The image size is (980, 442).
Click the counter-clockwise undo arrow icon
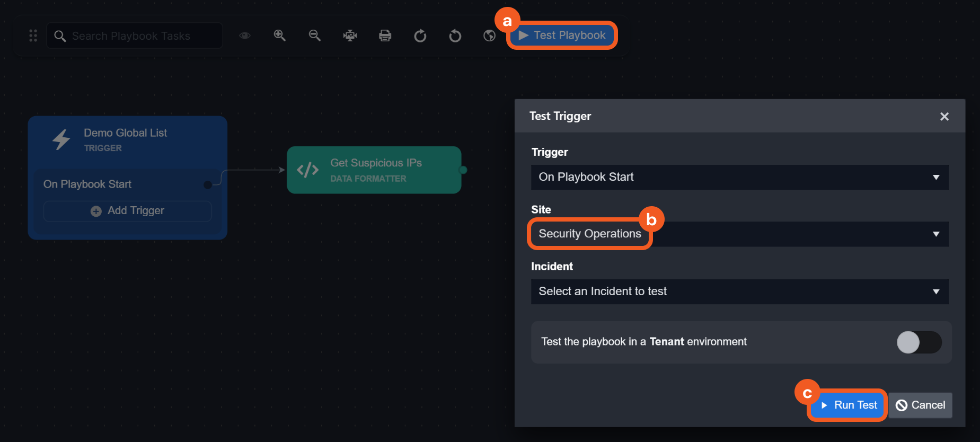tap(455, 36)
